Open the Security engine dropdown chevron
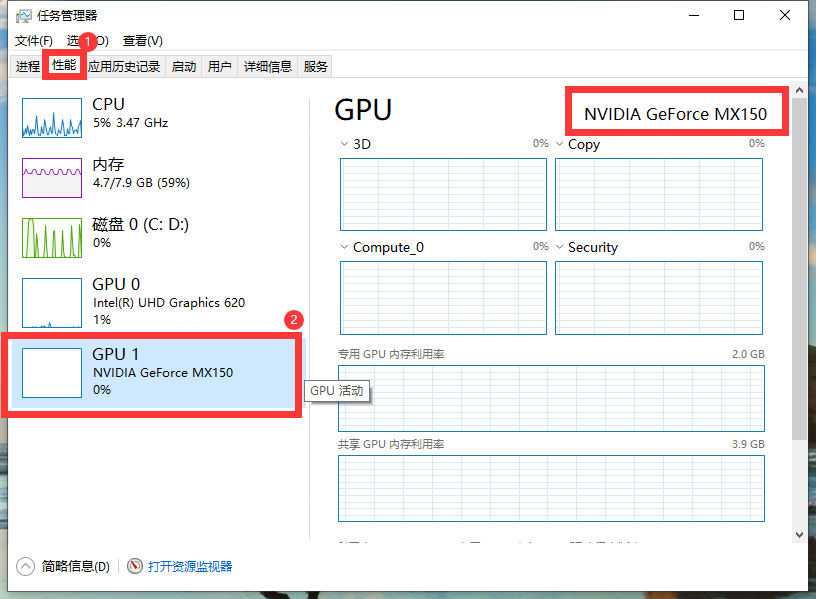Viewport: 816px width, 599px height. click(x=559, y=247)
